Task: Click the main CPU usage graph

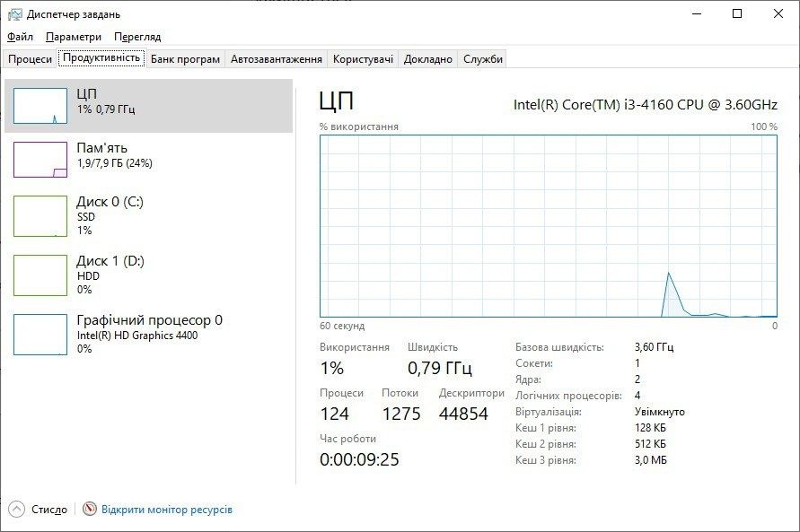Action: [x=549, y=226]
